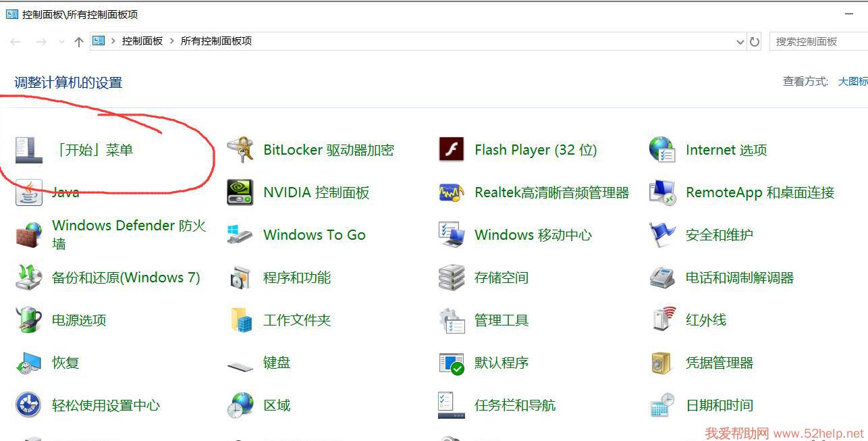Open the 电源选项 battery icon
This screenshot has height=441, width=868.
[28, 320]
